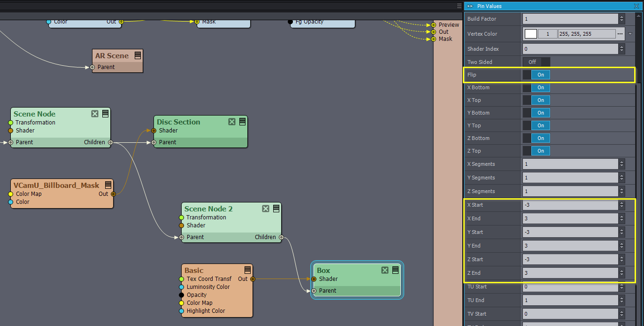Select the Out pin on Basic node
This screenshot has height=326, width=644.
[253, 279]
